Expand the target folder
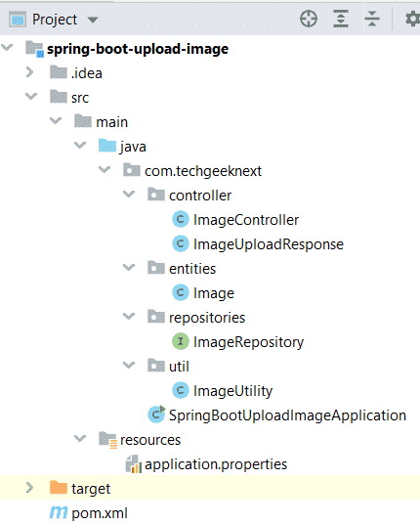This screenshot has height=524, width=420. pyautogui.click(x=29, y=488)
